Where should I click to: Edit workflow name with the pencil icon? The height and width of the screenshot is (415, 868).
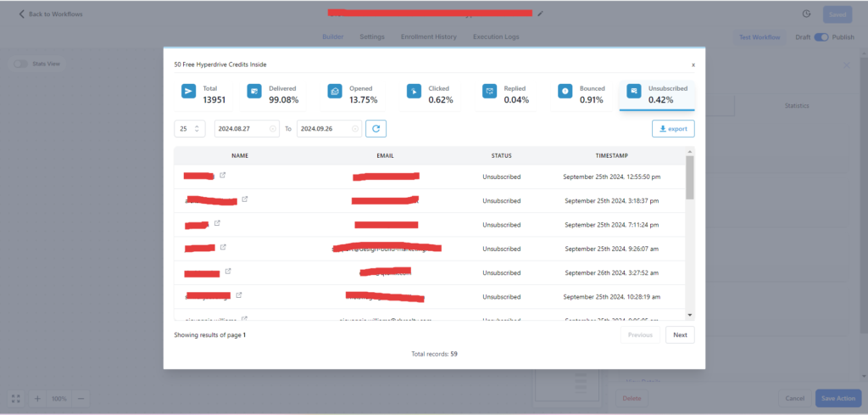[540, 14]
